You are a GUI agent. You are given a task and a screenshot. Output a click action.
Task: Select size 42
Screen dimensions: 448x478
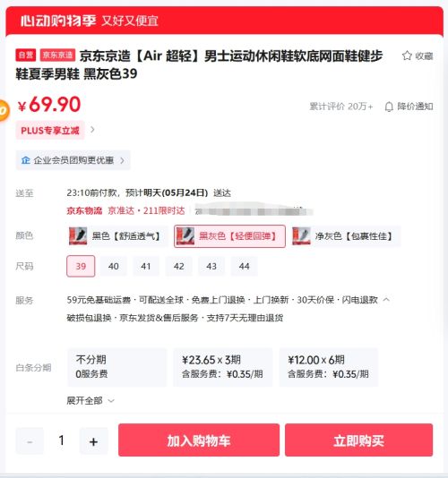pyautogui.click(x=179, y=267)
